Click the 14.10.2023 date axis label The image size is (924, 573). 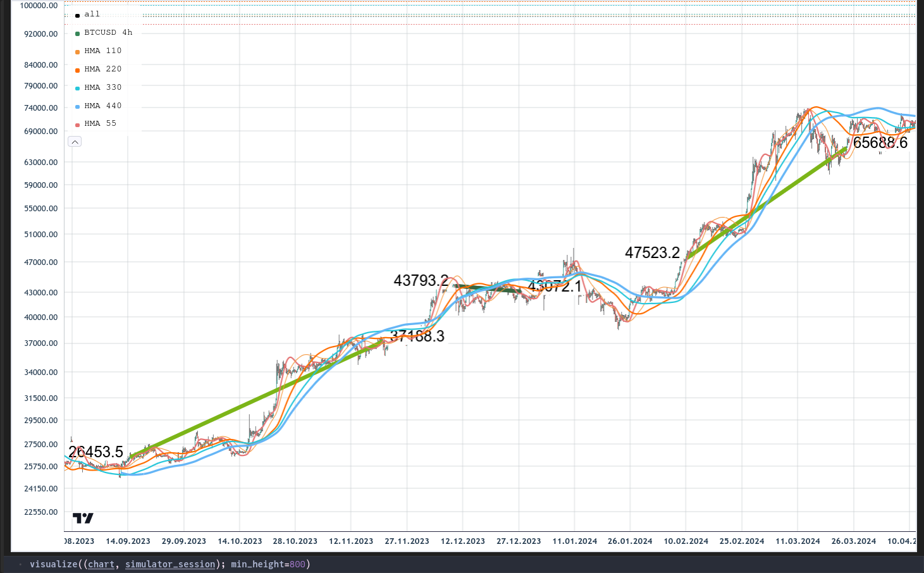click(x=240, y=541)
